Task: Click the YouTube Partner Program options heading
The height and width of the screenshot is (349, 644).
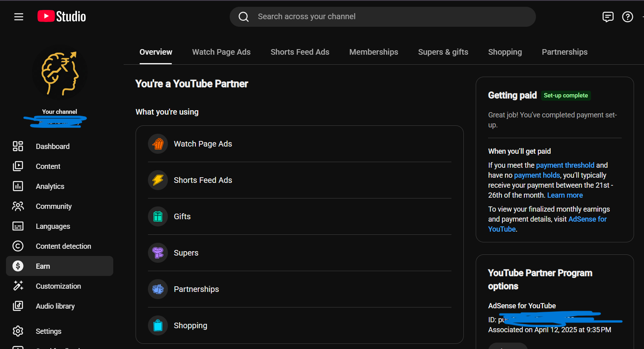Action: click(540, 280)
